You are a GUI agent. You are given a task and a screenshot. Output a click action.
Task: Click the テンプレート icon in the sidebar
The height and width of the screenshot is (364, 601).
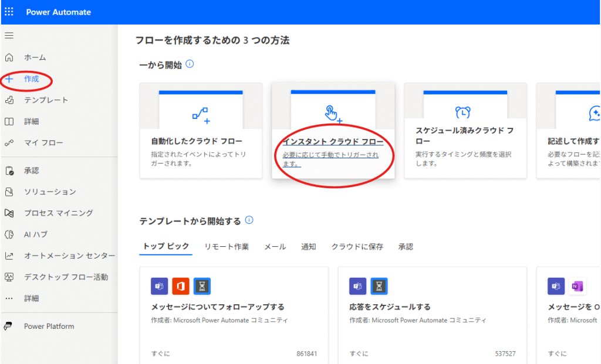[9, 100]
